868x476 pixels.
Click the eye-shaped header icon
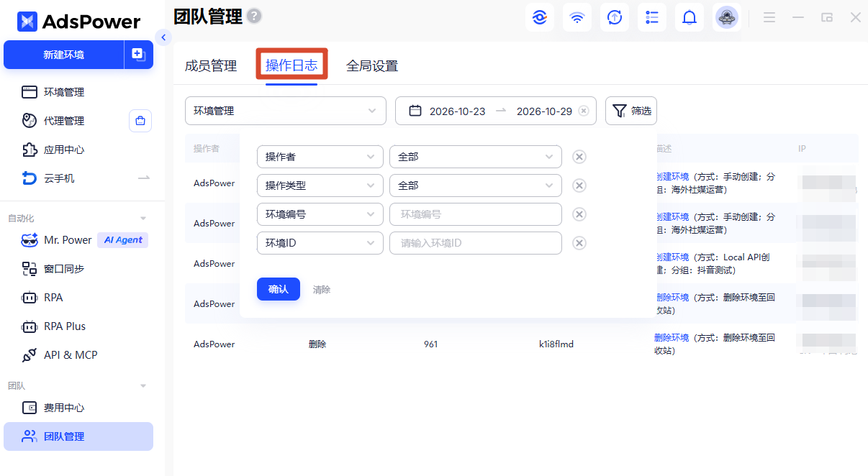(x=540, y=17)
